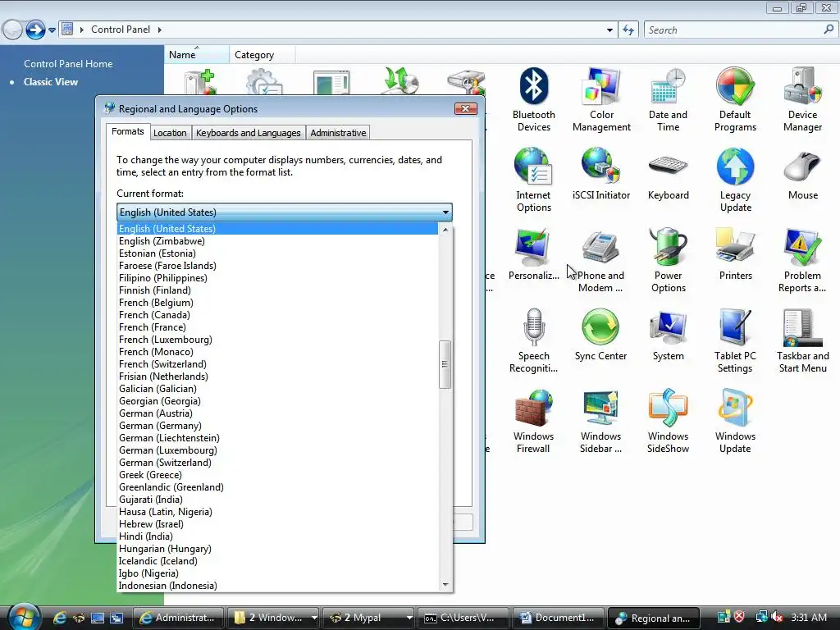The width and height of the screenshot is (840, 630).
Task: Click the Start orb button
Action: click(x=23, y=617)
